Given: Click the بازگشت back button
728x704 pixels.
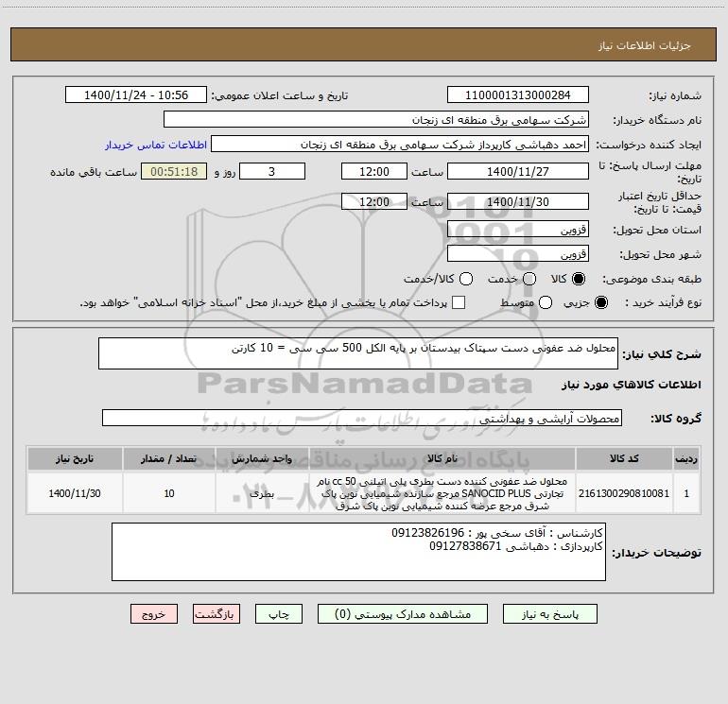Looking at the screenshot, I should pos(217,614).
